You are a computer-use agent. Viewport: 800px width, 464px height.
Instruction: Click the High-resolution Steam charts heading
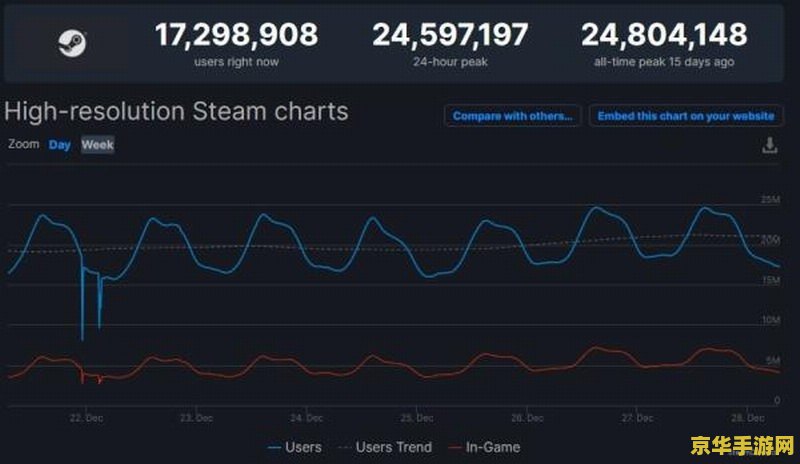pos(176,111)
